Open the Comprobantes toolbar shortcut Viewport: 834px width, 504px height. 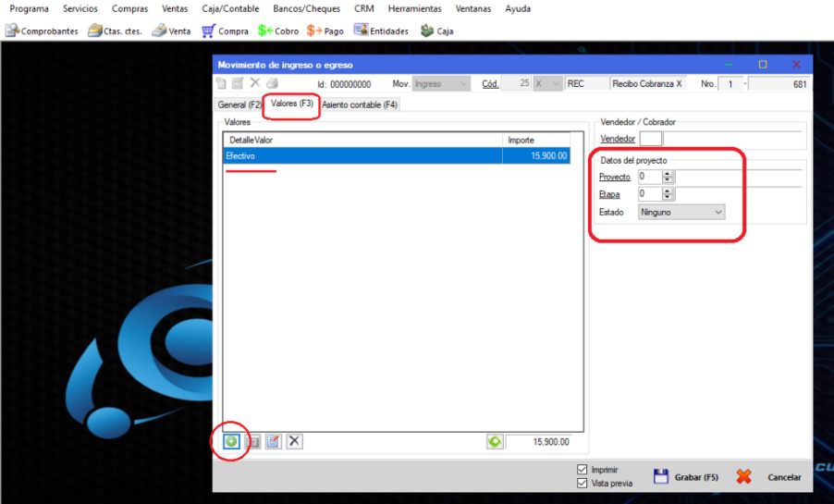point(42,31)
